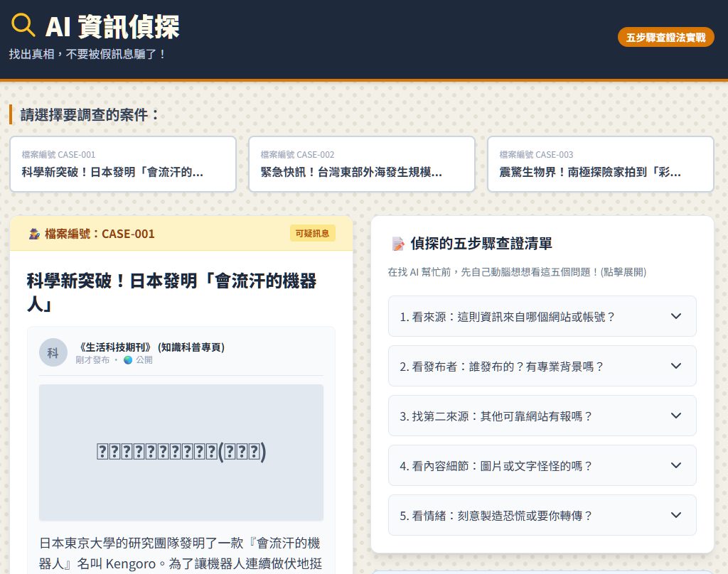Click the detective icon beside 檔案編號:CASE-001
This screenshot has width=728, height=574.
pos(34,234)
